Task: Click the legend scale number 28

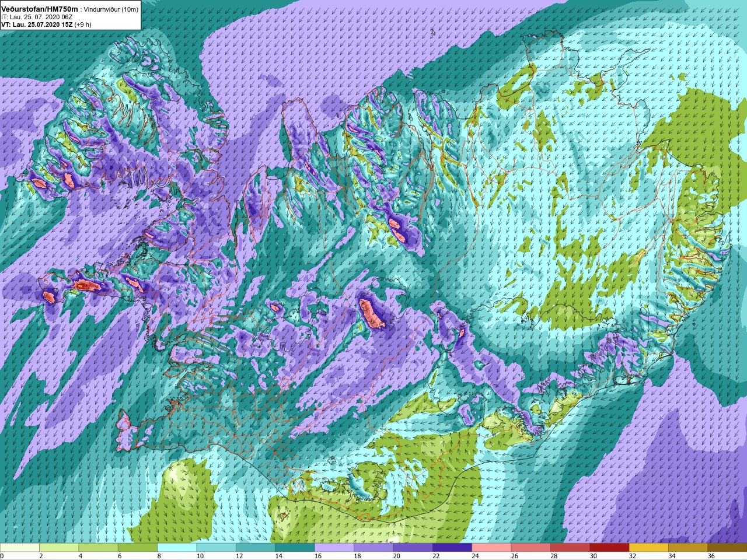Action: [554, 556]
